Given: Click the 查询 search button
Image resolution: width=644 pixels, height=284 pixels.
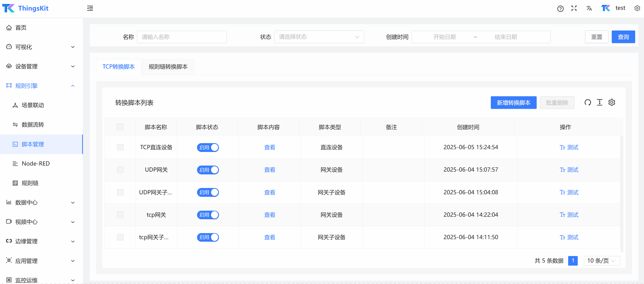Looking at the screenshot, I should pyautogui.click(x=623, y=37).
